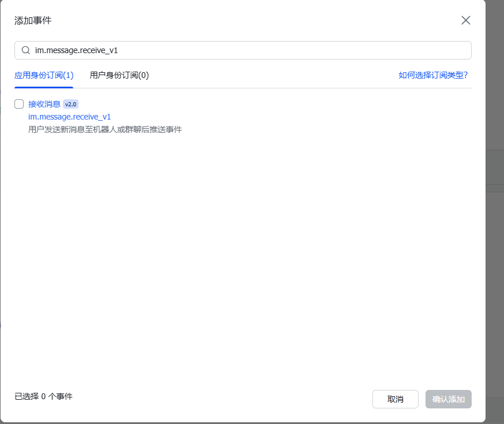
Task: Open 如何选择订阅类型? help link
Action: (433, 75)
